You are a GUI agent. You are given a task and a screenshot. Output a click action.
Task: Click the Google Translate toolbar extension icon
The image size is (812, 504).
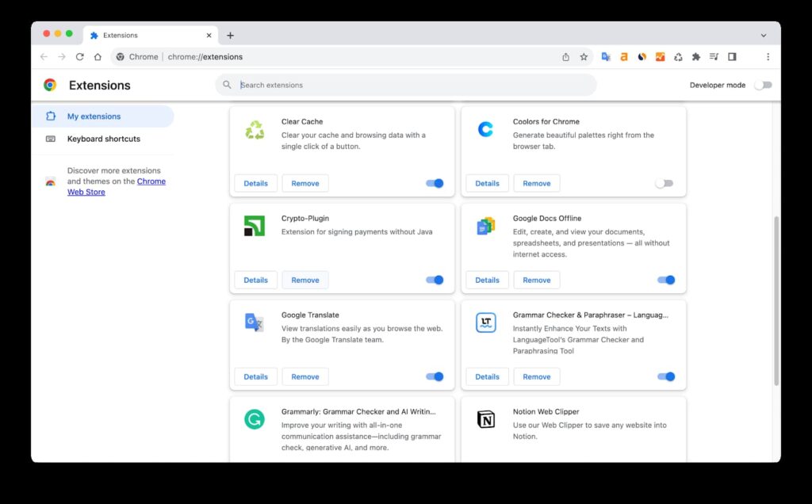pyautogui.click(x=605, y=57)
